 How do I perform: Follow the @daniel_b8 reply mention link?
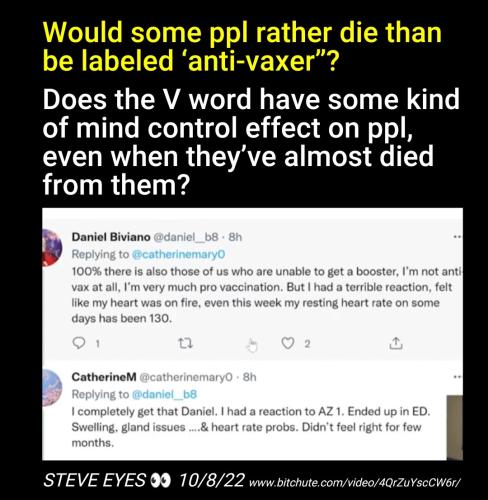point(164,394)
